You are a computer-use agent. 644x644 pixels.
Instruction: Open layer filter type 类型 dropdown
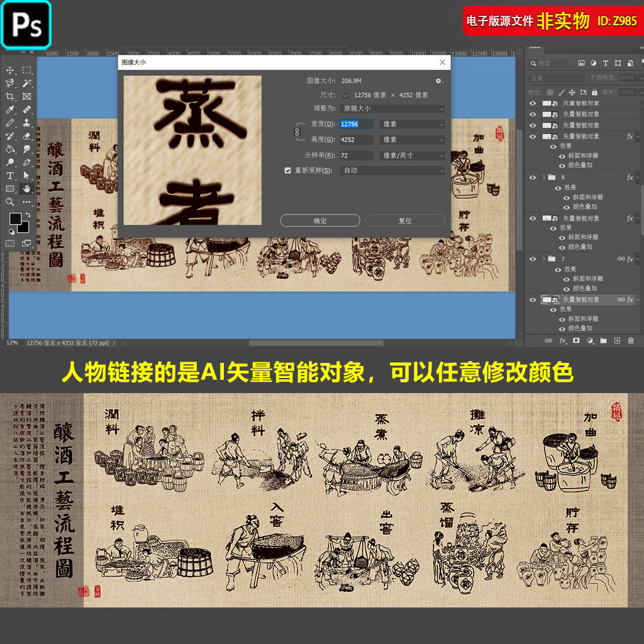point(548,64)
